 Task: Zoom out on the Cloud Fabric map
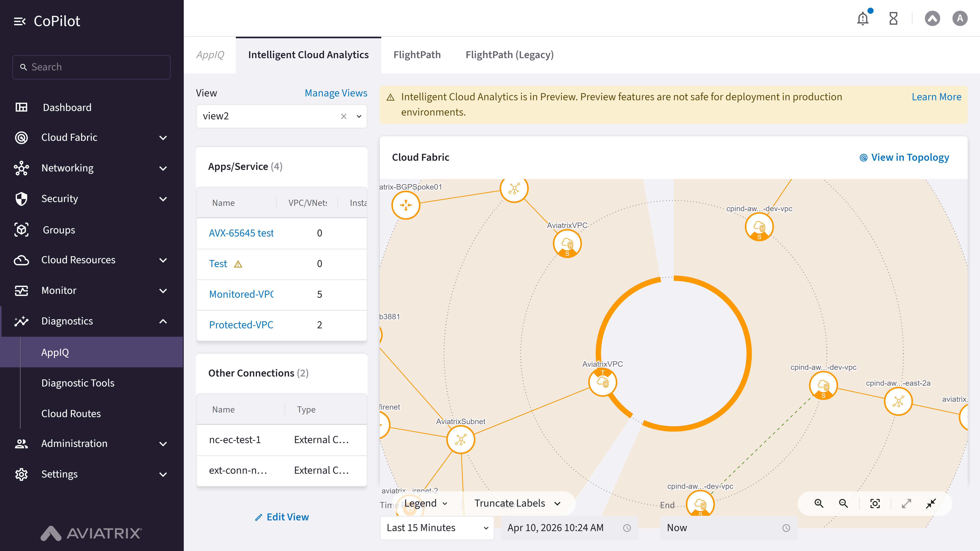pos(843,504)
